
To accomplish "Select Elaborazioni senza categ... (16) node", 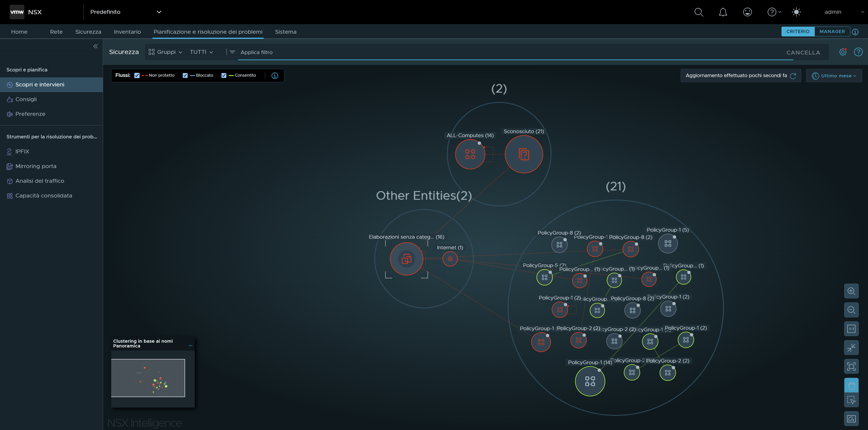I will coord(407,259).
